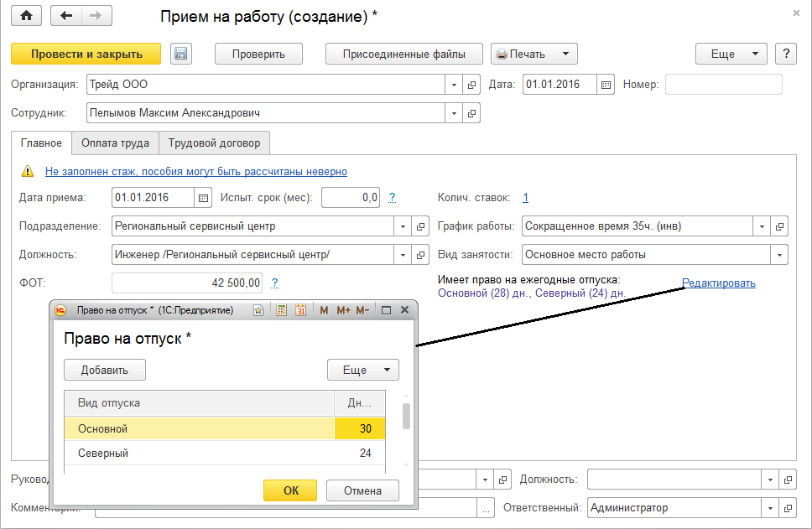
Task: Click the calendar icon in dialog title bar
Action: point(300,310)
